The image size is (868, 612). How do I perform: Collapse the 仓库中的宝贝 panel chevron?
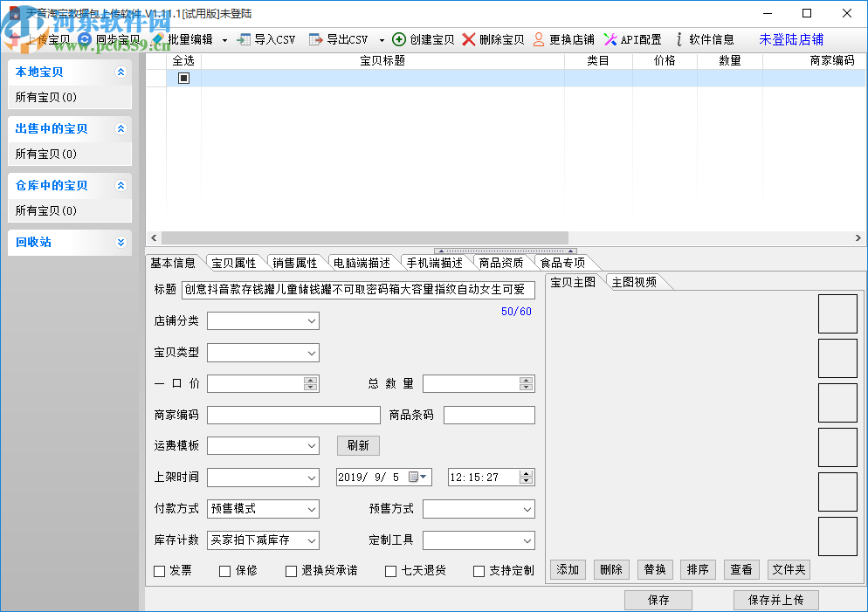click(x=121, y=185)
